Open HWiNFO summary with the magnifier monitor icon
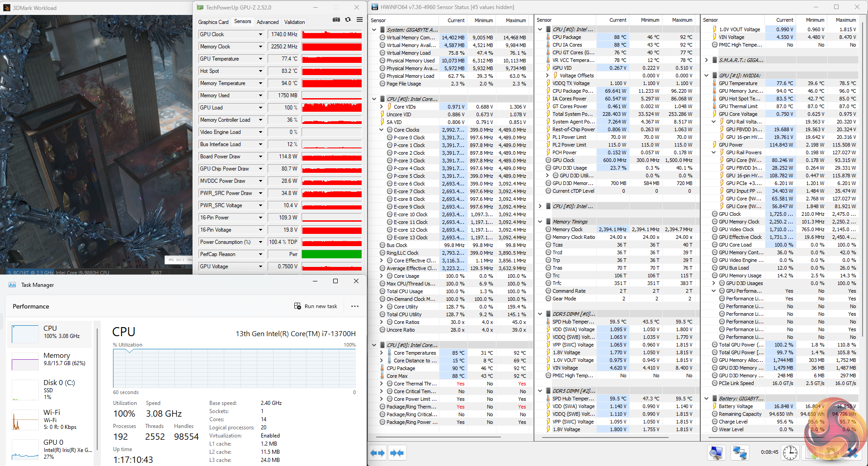Viewport: 868px width, 466px height. point(717,452)
